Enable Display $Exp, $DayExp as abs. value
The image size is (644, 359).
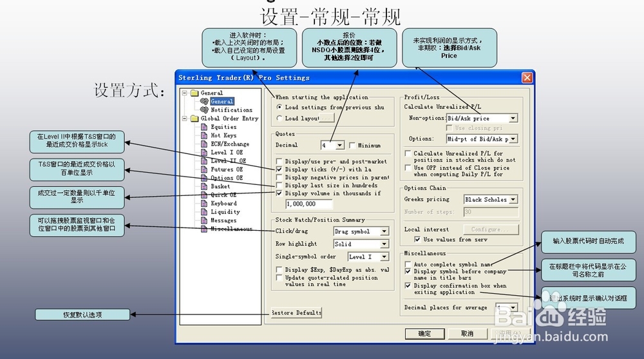(279, 270)
